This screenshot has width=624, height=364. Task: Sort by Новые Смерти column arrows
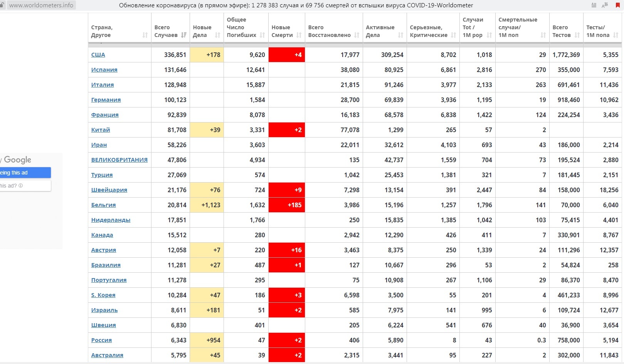coord(299,35)
